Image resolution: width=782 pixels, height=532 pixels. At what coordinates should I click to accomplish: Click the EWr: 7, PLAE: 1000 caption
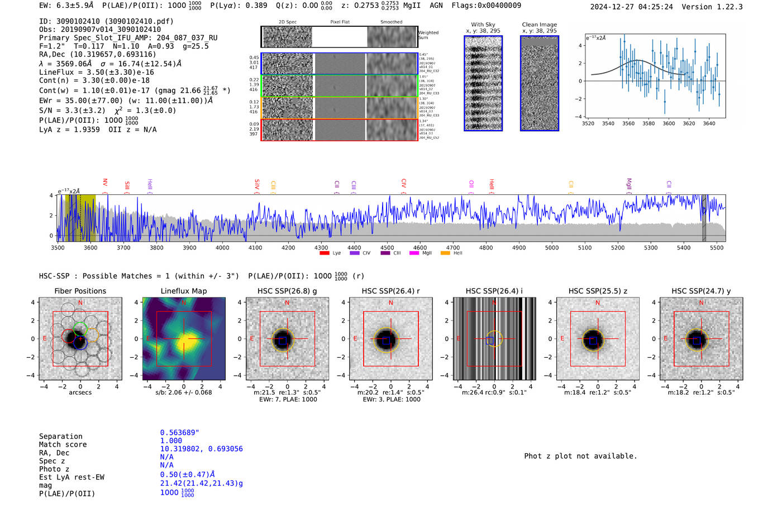click(x=288, y=400)
